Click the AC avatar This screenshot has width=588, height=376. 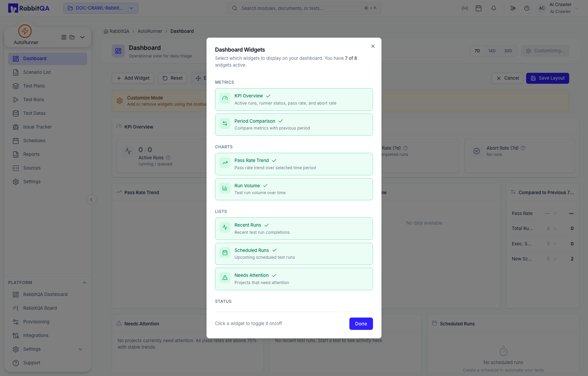point(542,8)
